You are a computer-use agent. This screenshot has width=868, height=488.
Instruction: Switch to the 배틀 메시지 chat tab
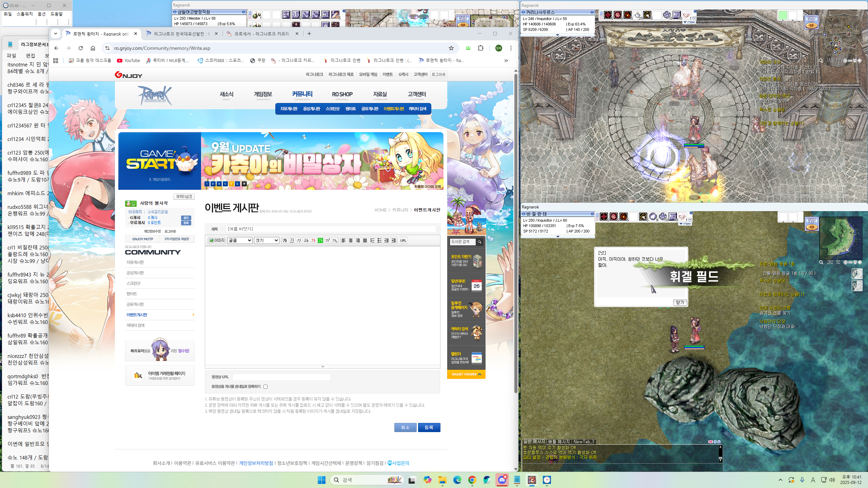pos(559,442)
